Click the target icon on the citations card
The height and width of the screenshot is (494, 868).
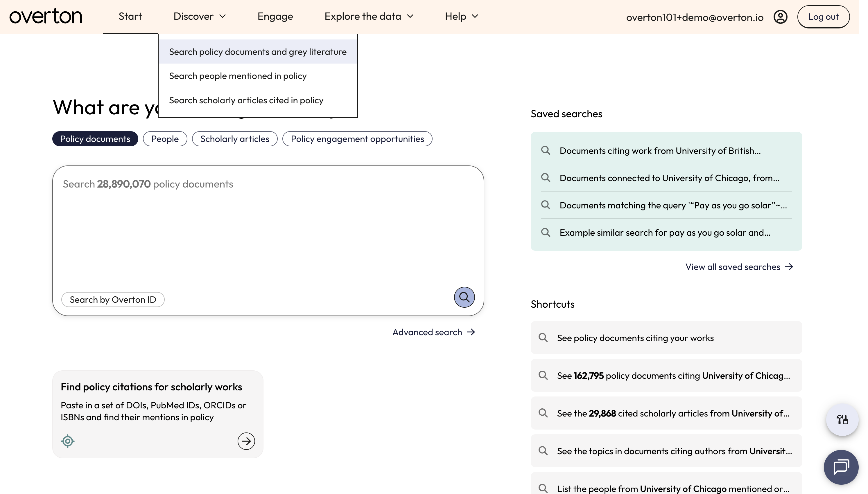click(68, 441)
